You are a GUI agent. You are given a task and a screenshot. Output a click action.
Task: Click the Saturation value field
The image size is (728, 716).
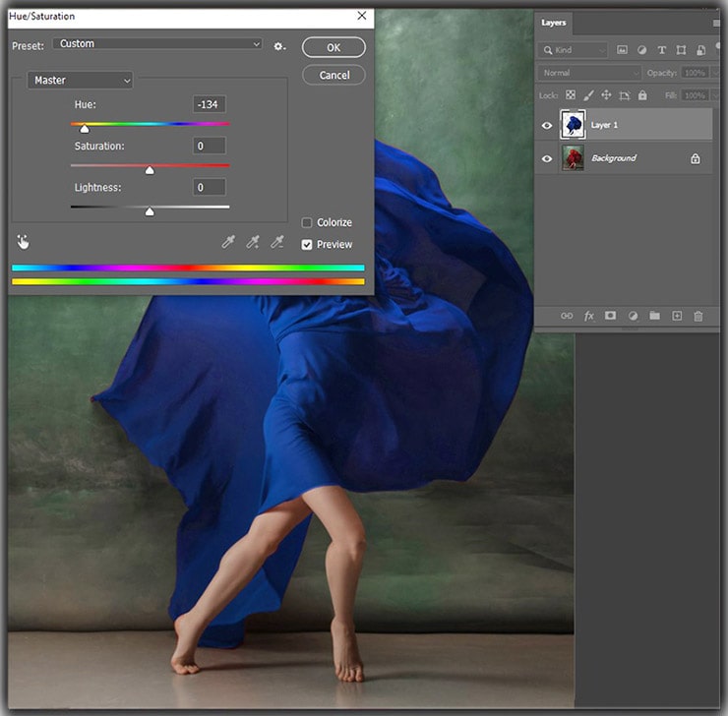click(x=210, y=146)
